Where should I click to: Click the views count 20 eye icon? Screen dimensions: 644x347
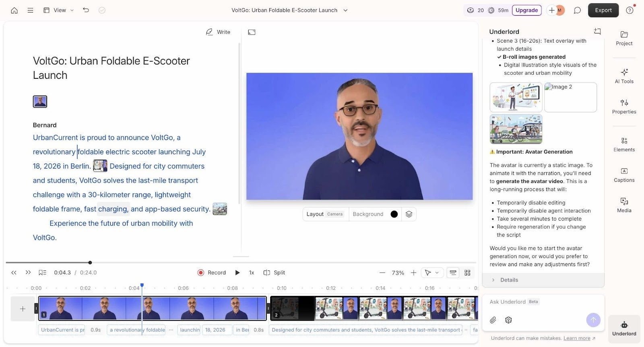pos(470,10)
